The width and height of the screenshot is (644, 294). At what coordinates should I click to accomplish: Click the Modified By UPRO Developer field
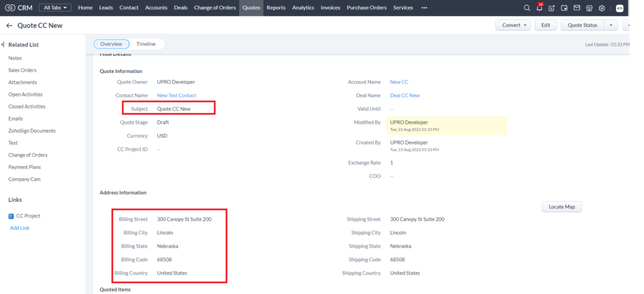pos(447,126)
